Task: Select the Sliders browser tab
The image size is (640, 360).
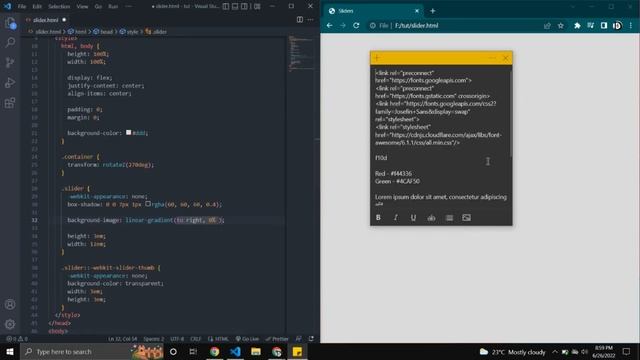Action: click(x=373, y=11)
